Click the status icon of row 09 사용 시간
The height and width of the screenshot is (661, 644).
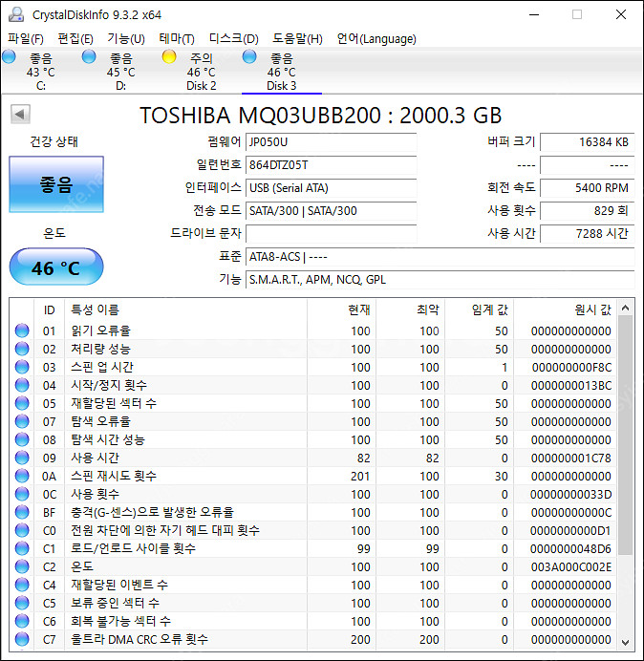22,458
